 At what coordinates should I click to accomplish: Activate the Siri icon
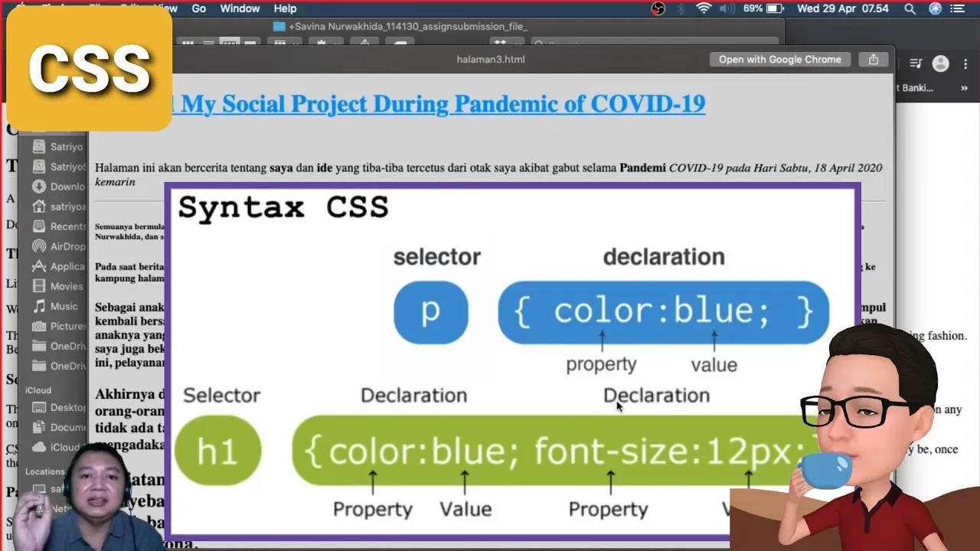(935, 8)
